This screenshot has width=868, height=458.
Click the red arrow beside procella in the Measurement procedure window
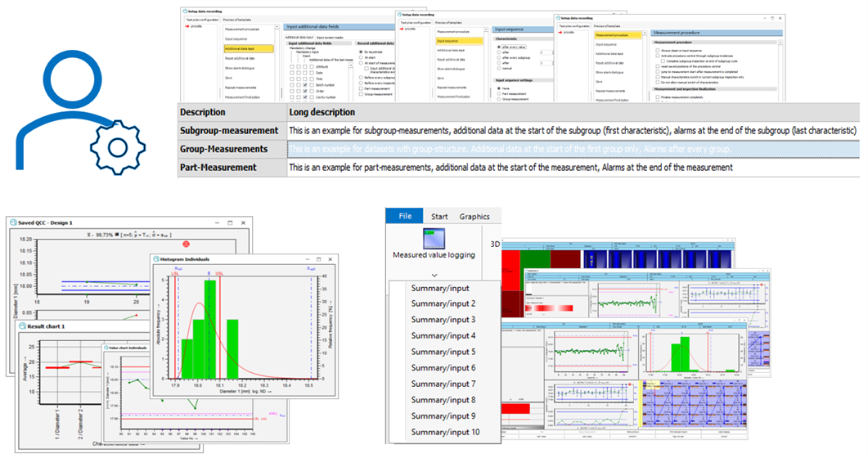(560, 33)
